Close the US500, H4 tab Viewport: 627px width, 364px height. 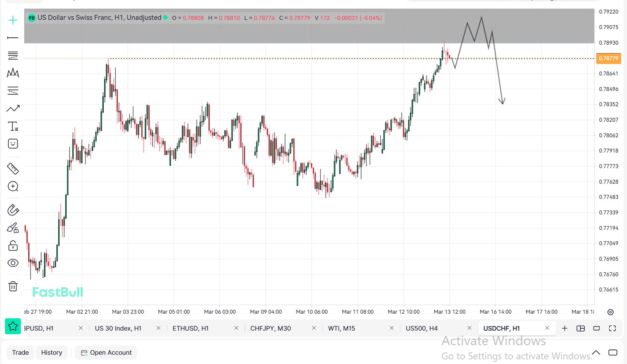point(469,328)
